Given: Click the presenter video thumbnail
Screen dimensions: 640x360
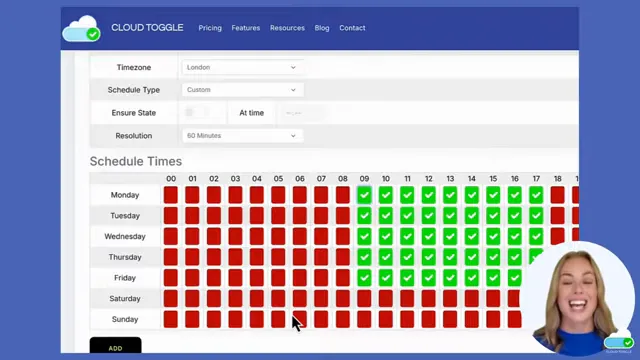Looking at the screenshot, I should tap(579, 298).
